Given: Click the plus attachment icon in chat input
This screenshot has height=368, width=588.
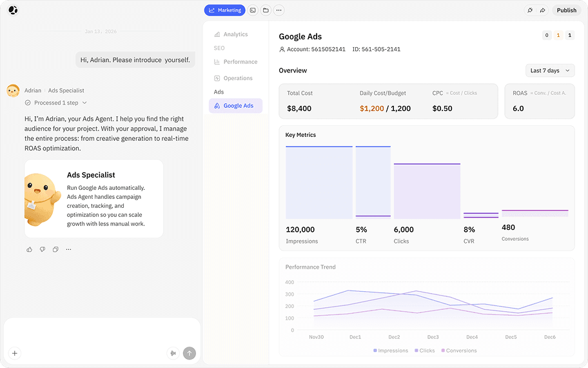Looking at the screenshot, I should coord(15,353).
